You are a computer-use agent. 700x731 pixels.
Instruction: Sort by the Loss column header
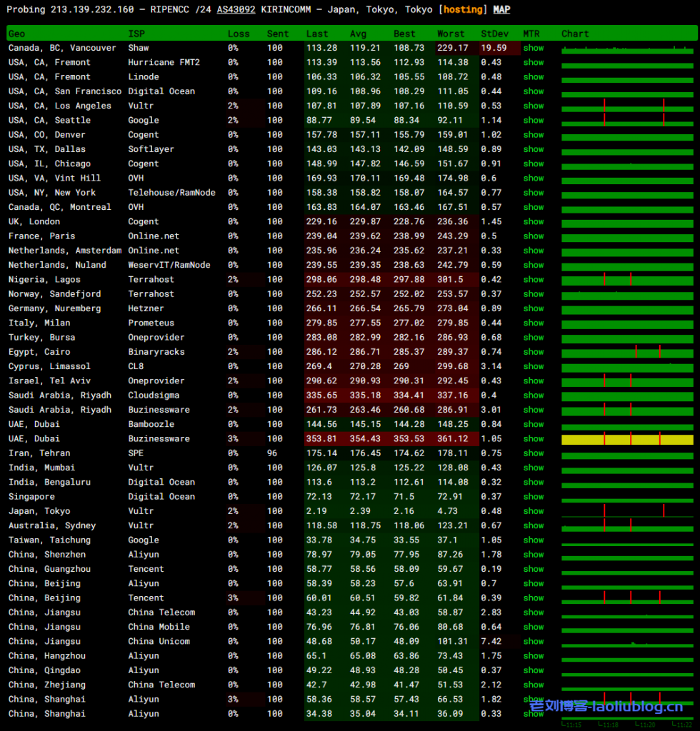point(239,34)
